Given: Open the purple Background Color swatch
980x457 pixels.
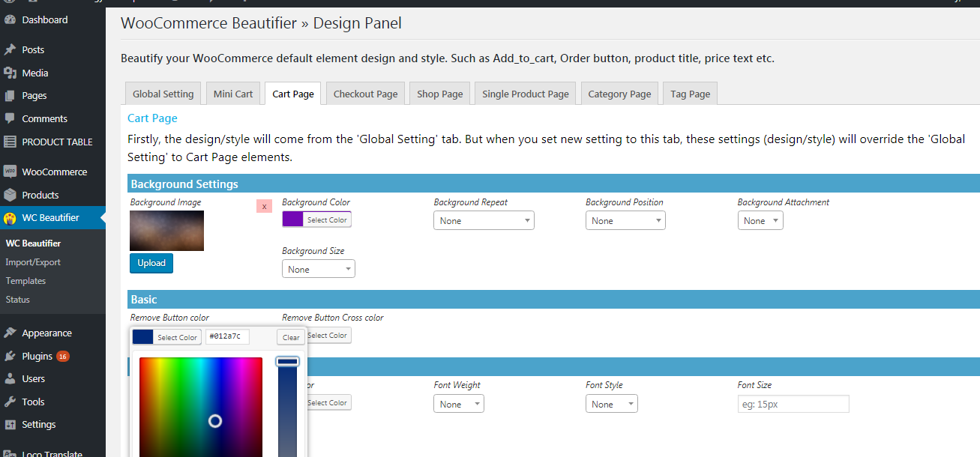Looking at the screenshot, I should click(x=293, y=220).
